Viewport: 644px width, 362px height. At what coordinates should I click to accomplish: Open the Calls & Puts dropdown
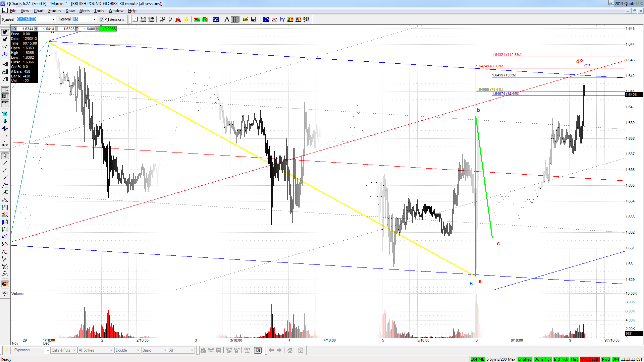pyautogui.click(x=64, y=350)
